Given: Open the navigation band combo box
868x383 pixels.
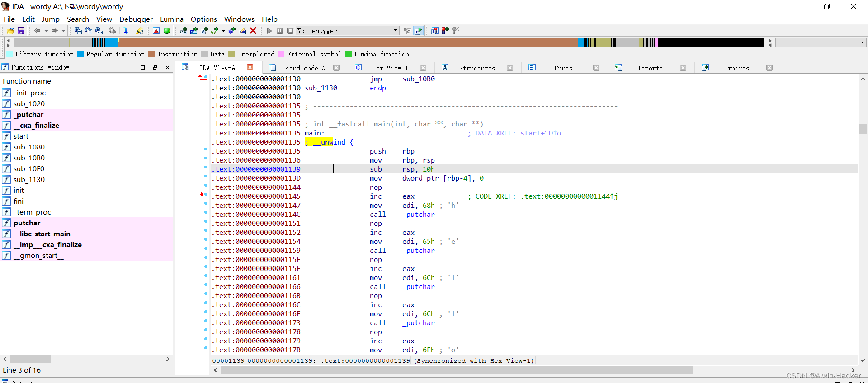Looking at the screenshot, I should (821, 42).
